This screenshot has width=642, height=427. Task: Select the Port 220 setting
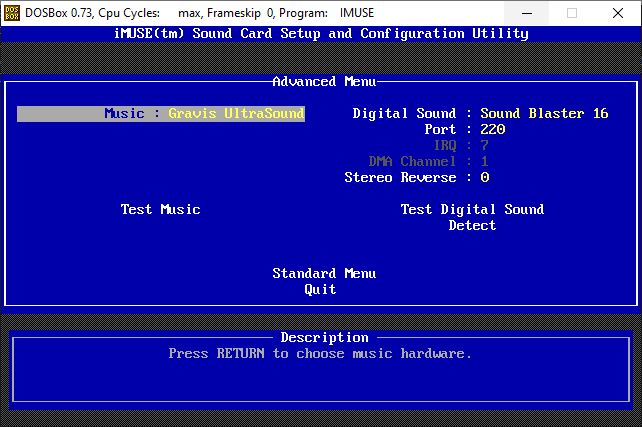pos(465,129)
